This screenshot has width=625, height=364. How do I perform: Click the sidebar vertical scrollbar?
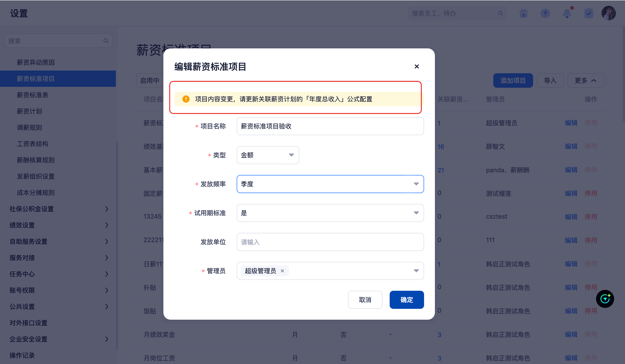click(117, 246)
